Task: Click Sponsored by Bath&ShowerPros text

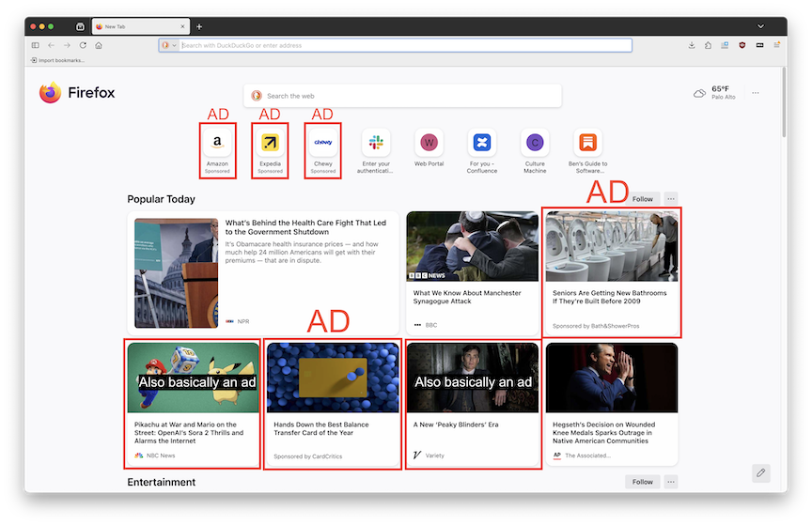Action: pos(596,326)
